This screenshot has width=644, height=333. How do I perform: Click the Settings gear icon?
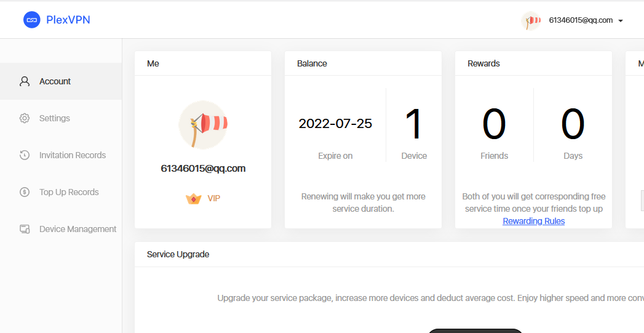click(25, 118)
